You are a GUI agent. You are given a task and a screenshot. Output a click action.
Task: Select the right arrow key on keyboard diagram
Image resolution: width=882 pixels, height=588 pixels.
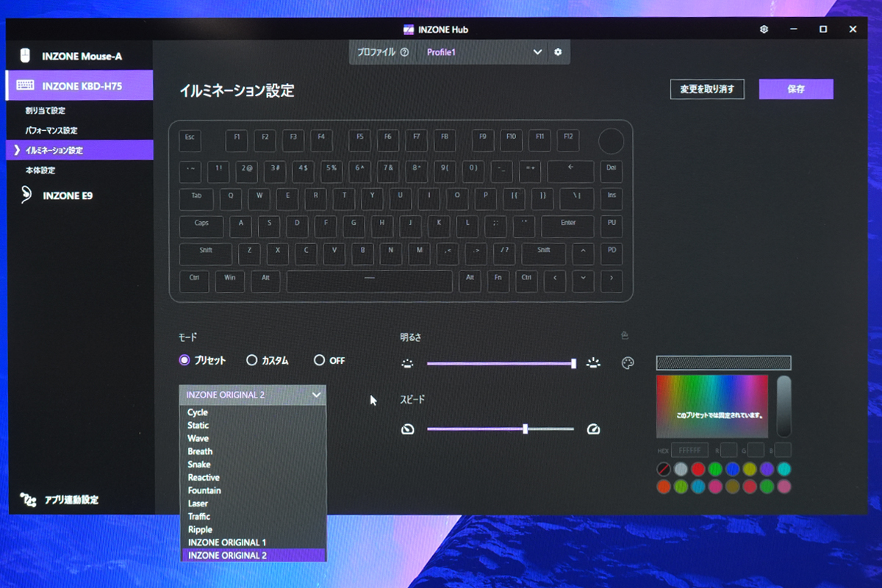click(612, 282)
